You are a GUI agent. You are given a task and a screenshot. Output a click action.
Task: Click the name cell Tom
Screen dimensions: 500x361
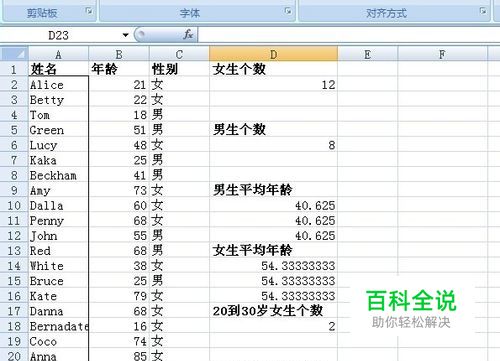click(58, 115)
